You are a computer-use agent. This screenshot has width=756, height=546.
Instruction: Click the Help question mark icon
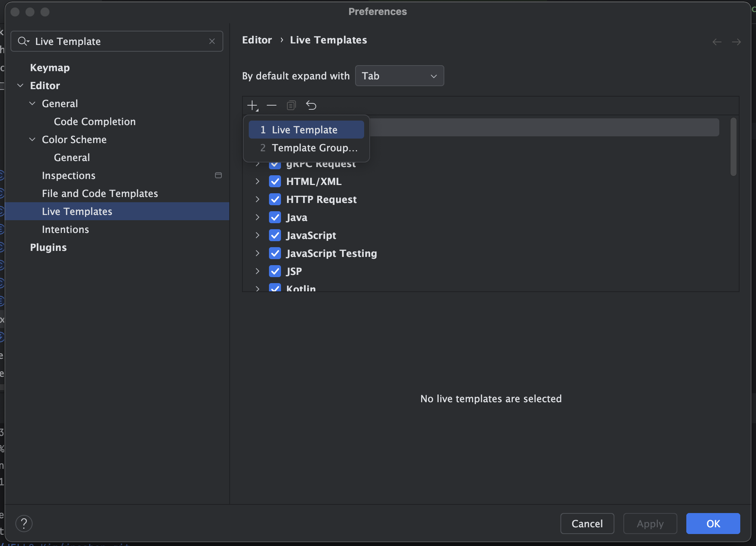pyautogui.click(x=24, y=524)
